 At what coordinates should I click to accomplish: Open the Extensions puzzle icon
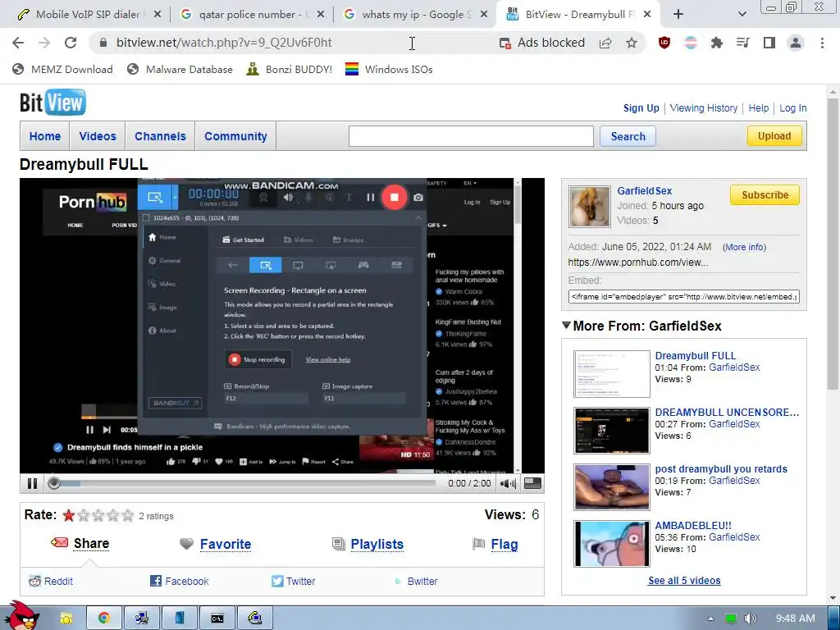coord(717,43)
